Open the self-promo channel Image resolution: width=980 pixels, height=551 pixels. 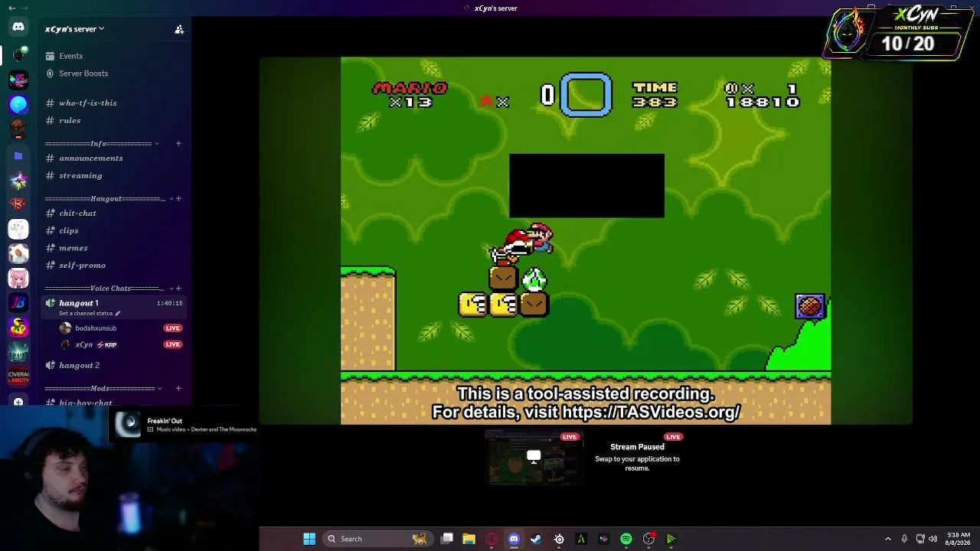(x=115, y=265)
